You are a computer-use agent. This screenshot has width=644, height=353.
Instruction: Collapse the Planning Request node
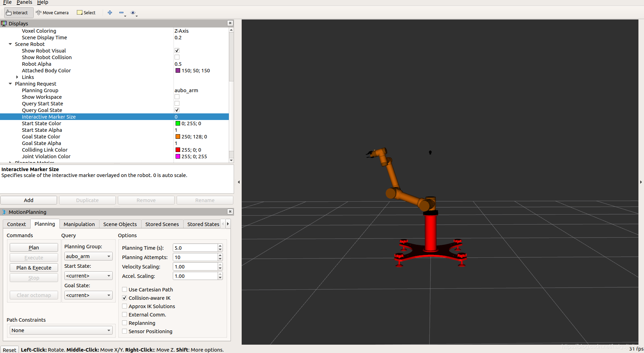click(10, 84)
